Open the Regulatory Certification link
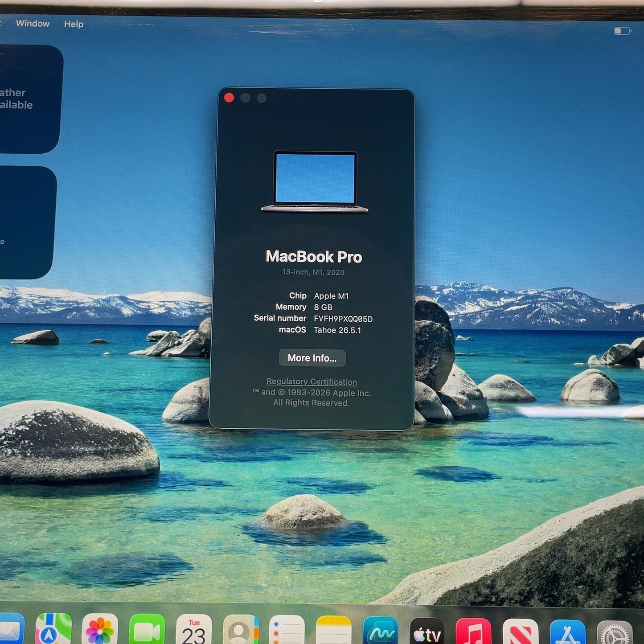The width and height of the screenshot is (644, 644). pos(312,381)
